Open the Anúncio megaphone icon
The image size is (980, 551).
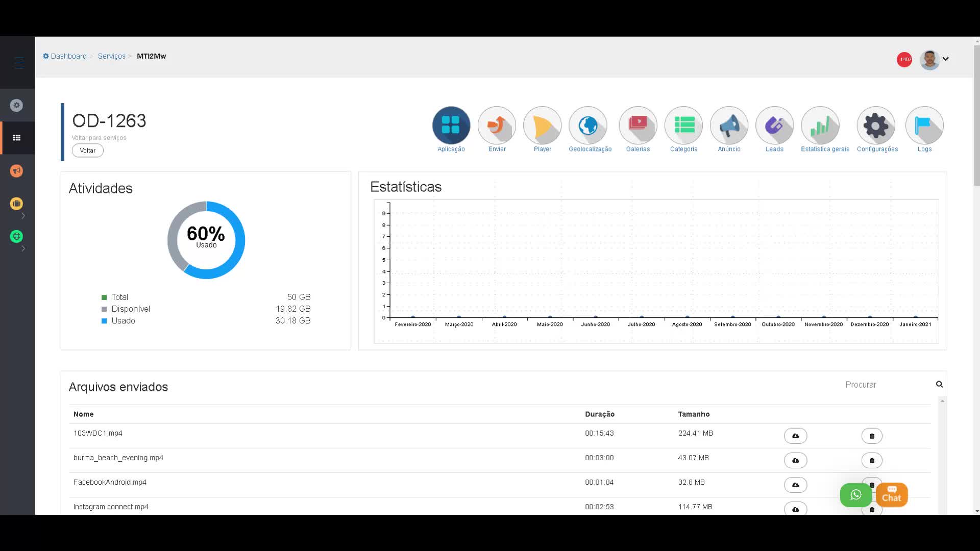coord(729,125)
